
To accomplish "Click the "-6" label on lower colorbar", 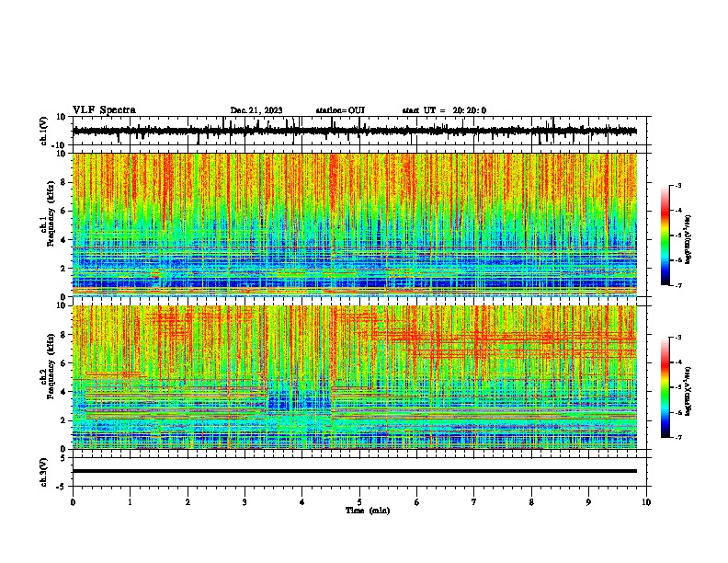I will [678, 412].
